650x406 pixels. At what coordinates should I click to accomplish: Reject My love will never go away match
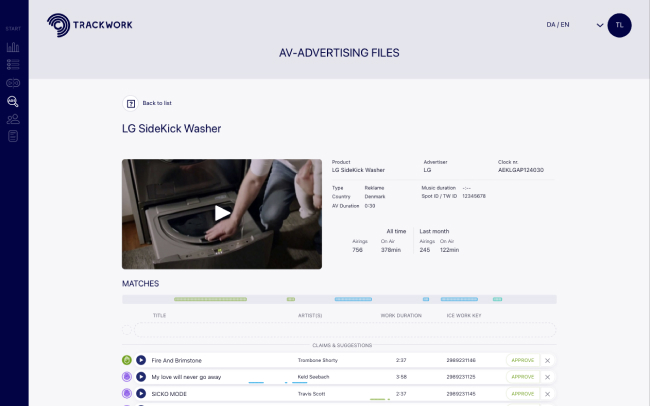tap(548, 377)
